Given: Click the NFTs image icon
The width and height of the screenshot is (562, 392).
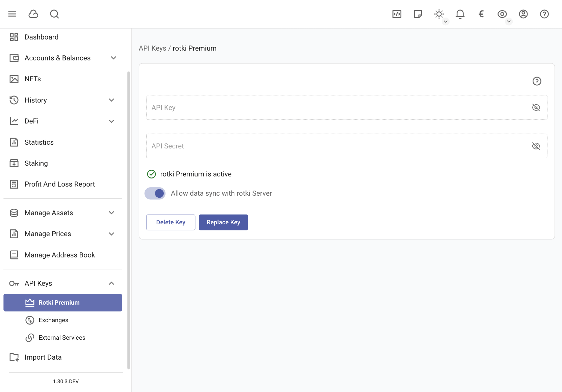Looking at the screenshot, I should point(14,79).
